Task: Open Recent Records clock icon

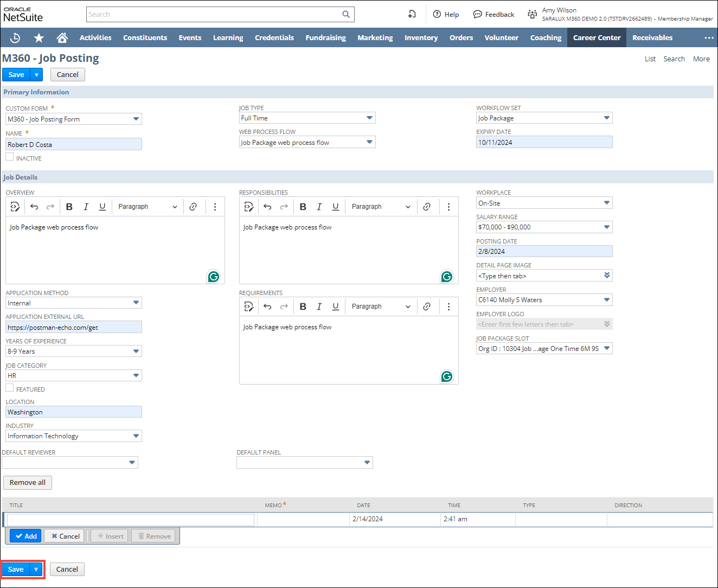Action: pos(15,37)
